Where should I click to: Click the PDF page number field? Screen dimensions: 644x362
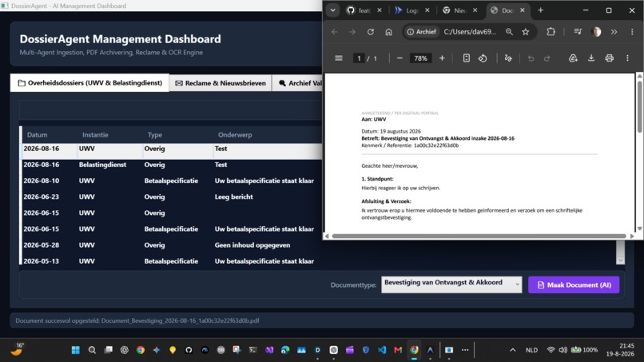(x=359, y=58)
